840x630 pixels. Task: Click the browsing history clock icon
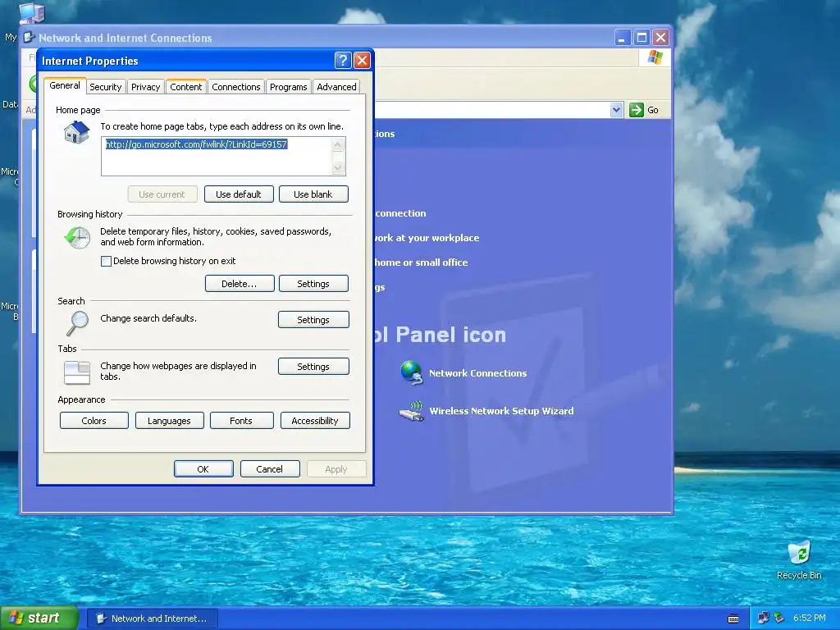point(78,237)
